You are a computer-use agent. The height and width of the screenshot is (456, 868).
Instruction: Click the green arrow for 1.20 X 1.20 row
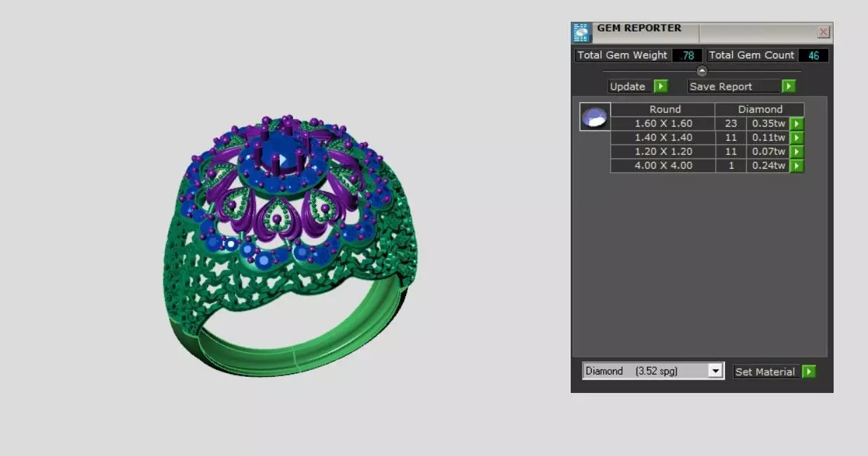coord(796,152)
